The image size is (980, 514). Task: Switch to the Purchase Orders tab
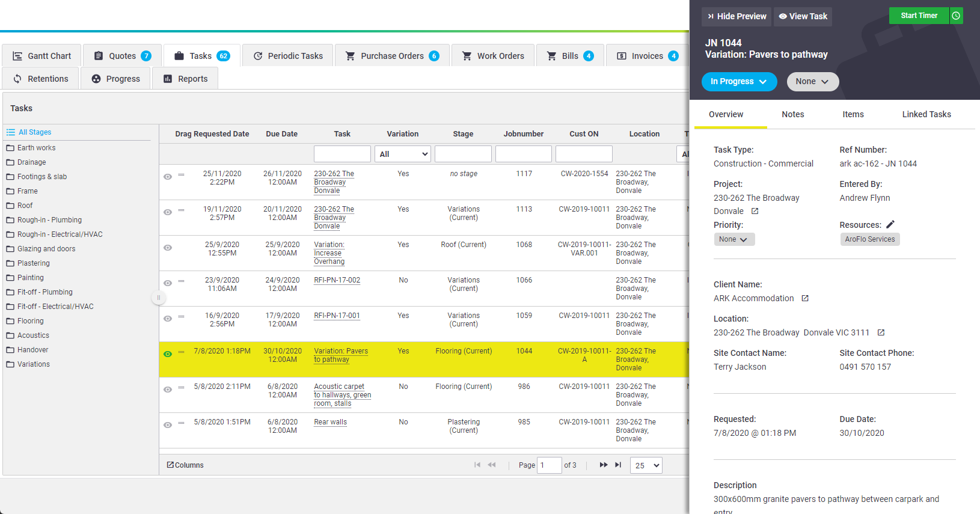click(392, 56)
